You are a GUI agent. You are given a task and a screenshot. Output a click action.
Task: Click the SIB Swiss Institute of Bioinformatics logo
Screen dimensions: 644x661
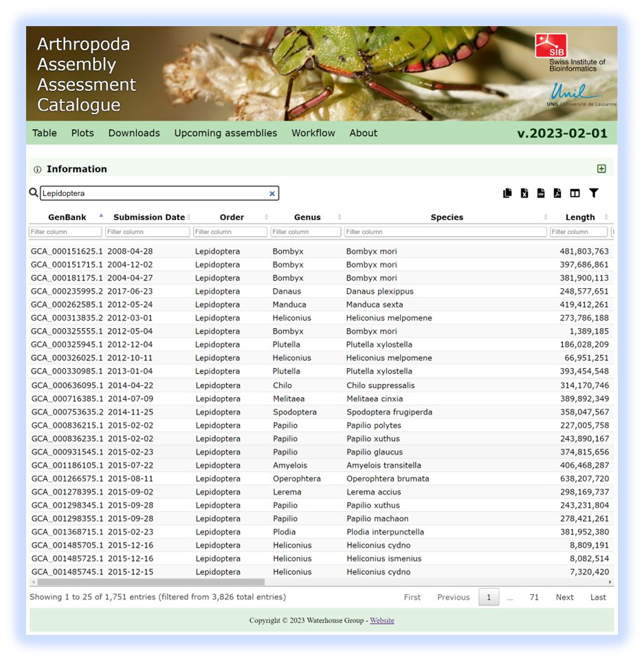click(570, 53)
